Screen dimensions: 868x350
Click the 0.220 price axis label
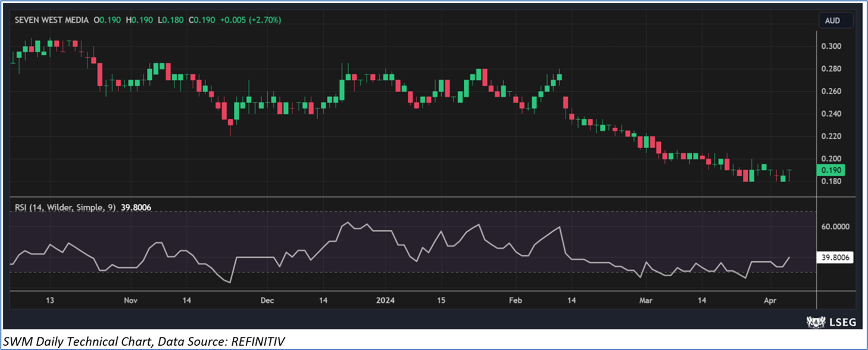[831, 136]
